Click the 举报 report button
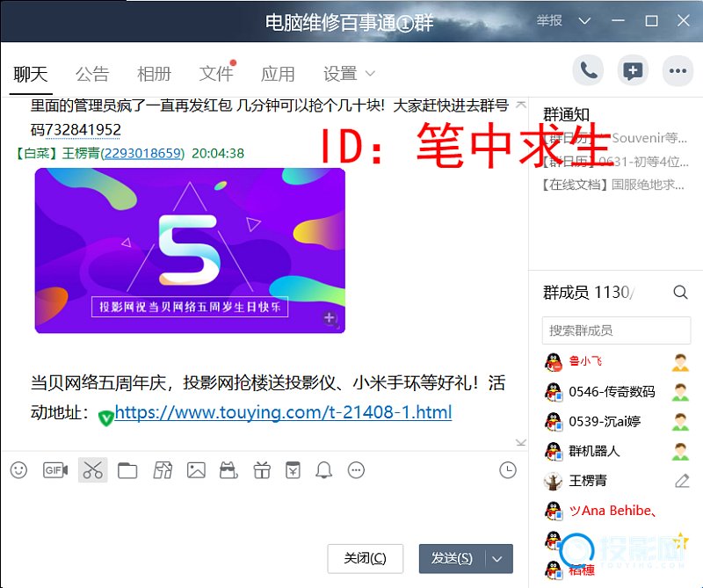The image size is (703, 588). pos(549,20)
